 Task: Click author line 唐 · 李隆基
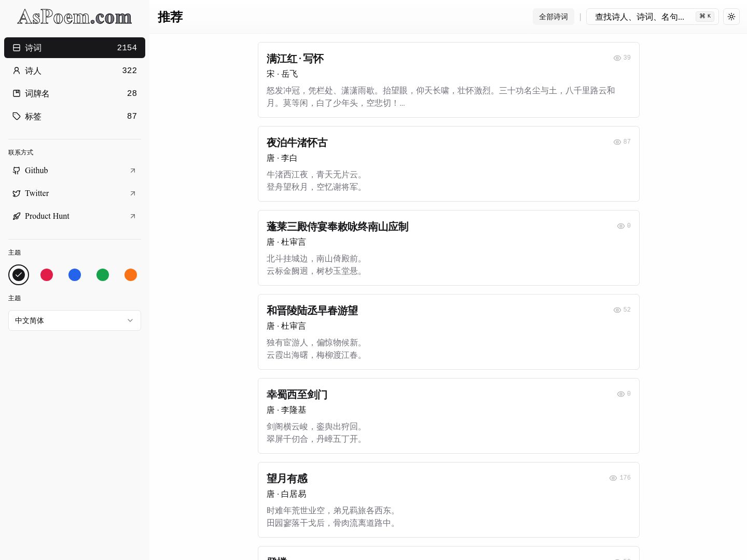(x=286, y=410)
